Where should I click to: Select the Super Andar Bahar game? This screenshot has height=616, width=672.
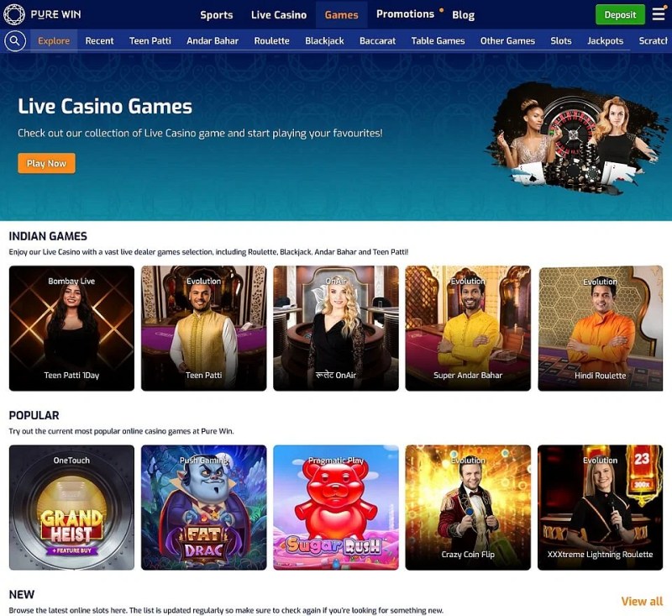click(x=468, y=328)
